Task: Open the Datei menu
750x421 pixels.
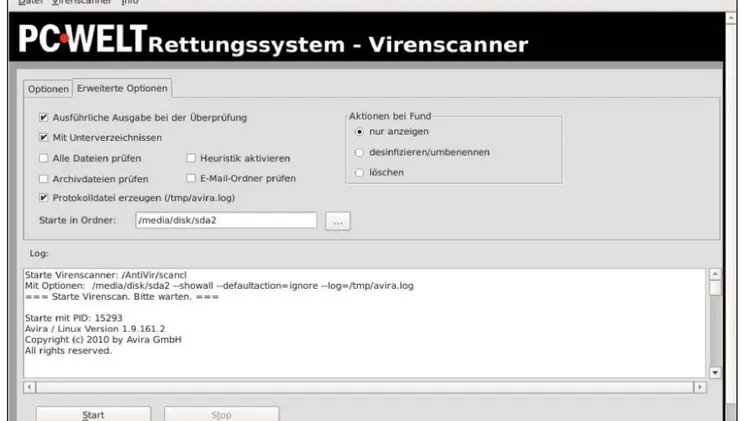Action: (x=31, y=2)
